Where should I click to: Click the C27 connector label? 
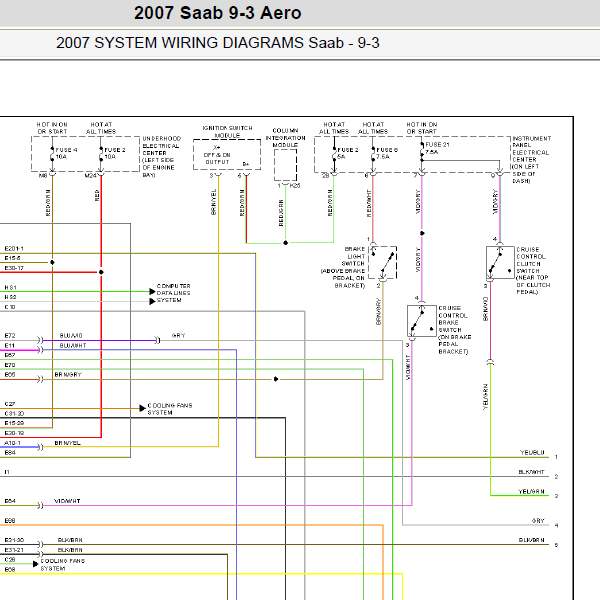coord(10,404)
